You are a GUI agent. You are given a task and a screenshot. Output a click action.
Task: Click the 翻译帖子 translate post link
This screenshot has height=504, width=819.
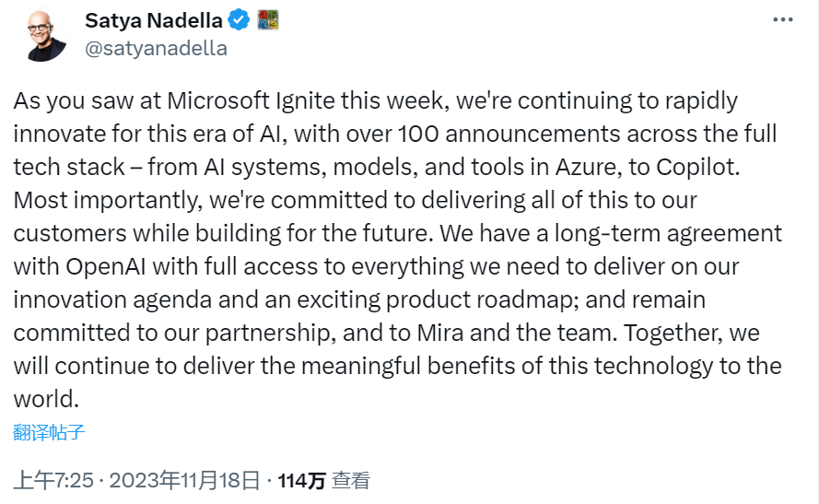[x=49, y=431]
